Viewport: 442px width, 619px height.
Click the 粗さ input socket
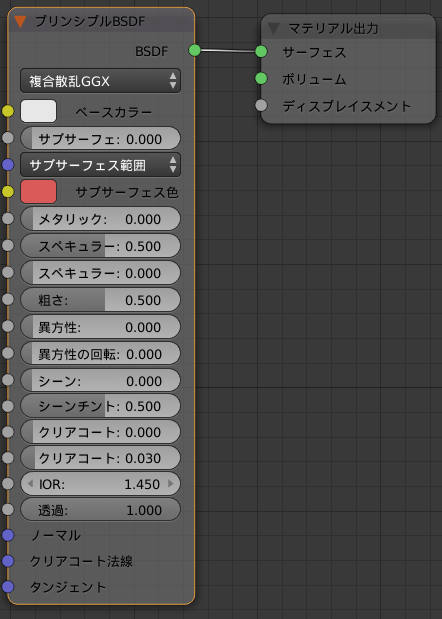click(8, 299)
